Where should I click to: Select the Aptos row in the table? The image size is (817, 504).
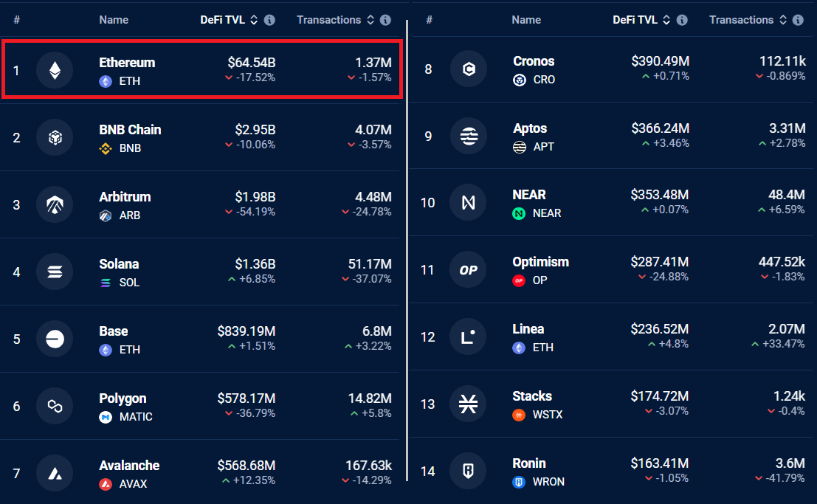613,136
